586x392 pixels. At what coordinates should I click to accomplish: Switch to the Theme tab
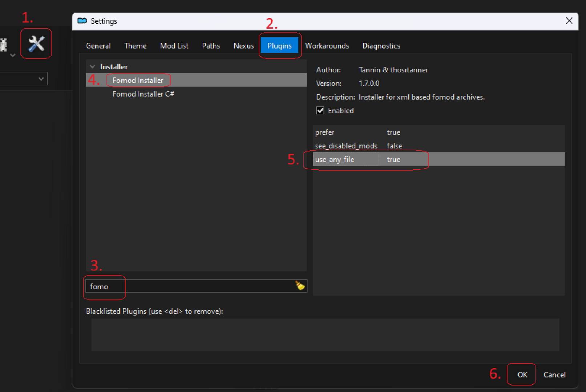(x=135, y=46)
